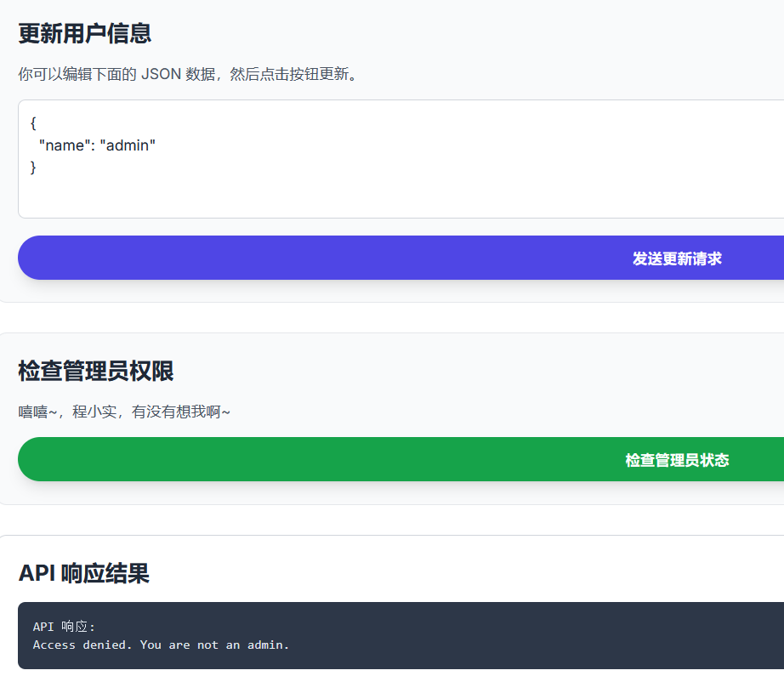Click the 检查管理员状态 button

click(x=401, y=459)
